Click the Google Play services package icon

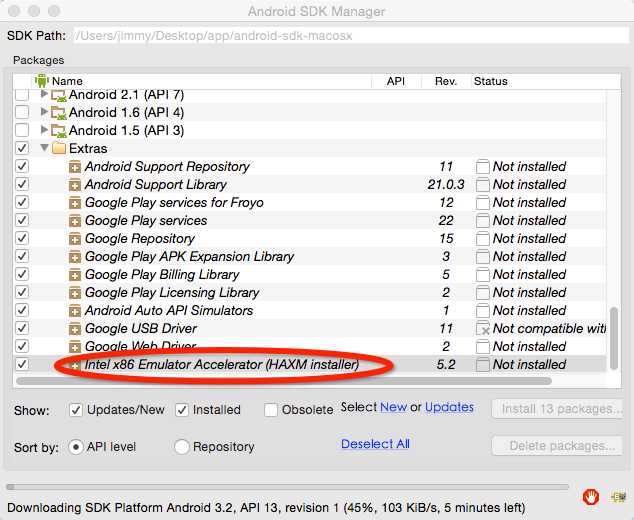[75, 221]
